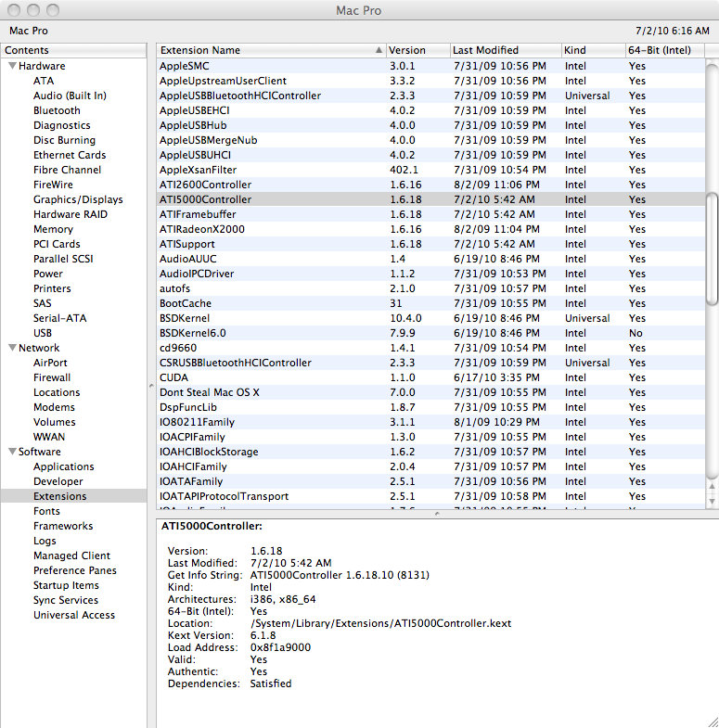719x728 pixels.
Task: Select Printers in sidebar
Action: pyautogui.click(x=52, y=288)
